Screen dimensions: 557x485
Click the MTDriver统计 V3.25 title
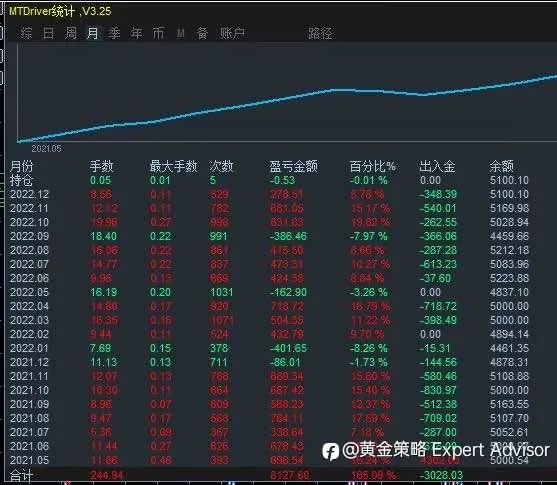pyautogui.click(x=60, y=11)
